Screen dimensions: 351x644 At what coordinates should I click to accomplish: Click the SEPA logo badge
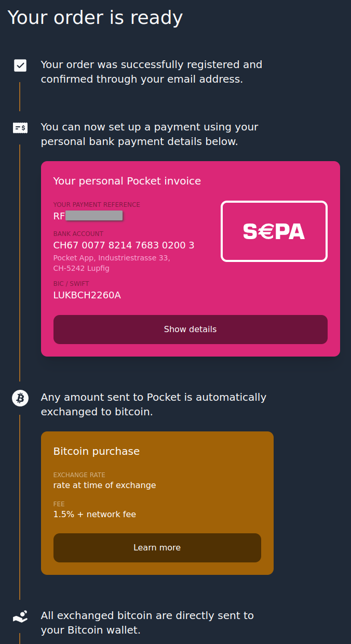point(274,231)
